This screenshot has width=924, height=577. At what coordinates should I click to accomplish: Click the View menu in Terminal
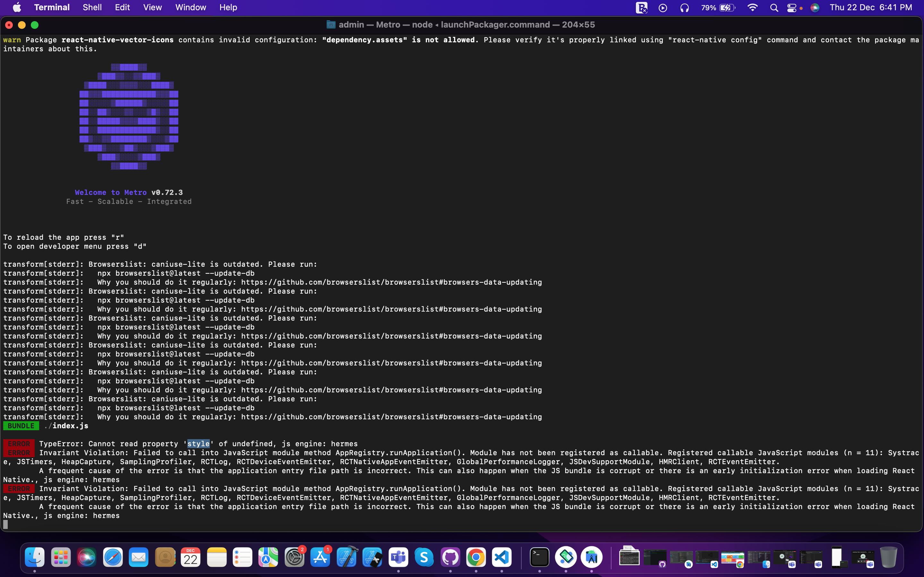[x=152, y=7]
